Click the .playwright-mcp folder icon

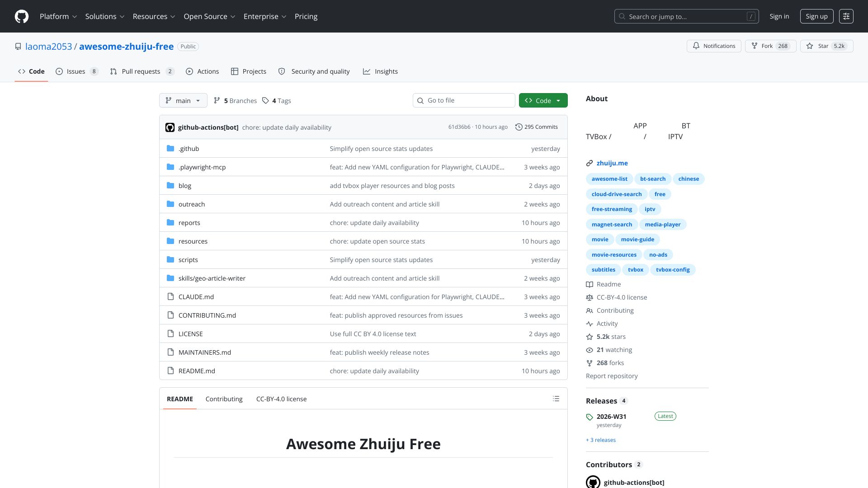pos(170,167)
